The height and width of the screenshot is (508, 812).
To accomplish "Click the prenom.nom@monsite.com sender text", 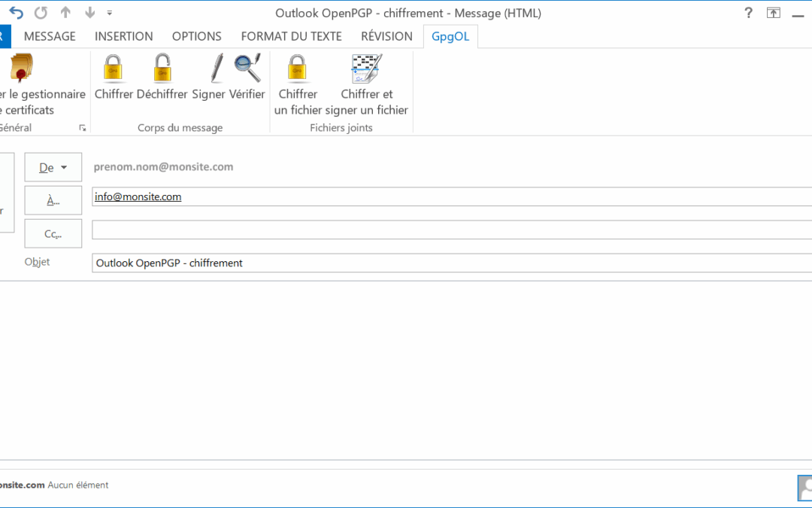I will (x=164, y=167).
